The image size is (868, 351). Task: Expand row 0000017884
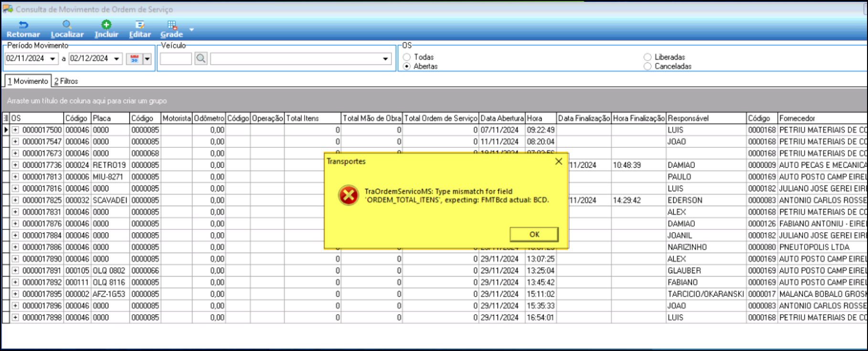point(15,235)
